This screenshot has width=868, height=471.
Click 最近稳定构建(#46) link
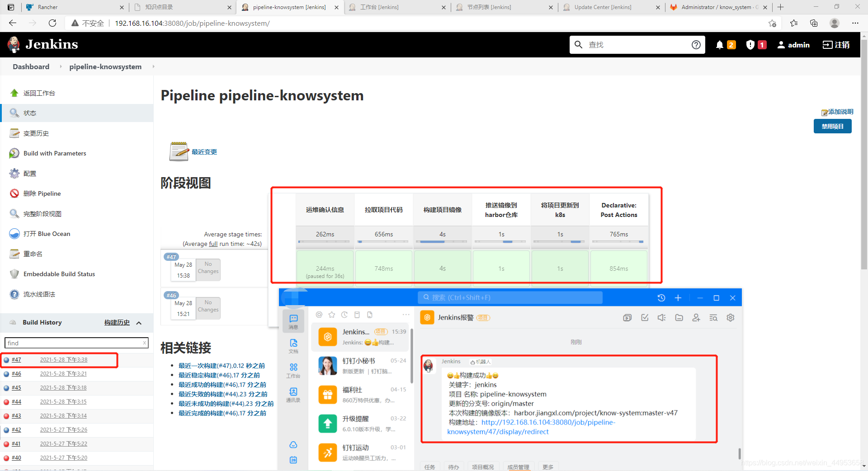219,375
